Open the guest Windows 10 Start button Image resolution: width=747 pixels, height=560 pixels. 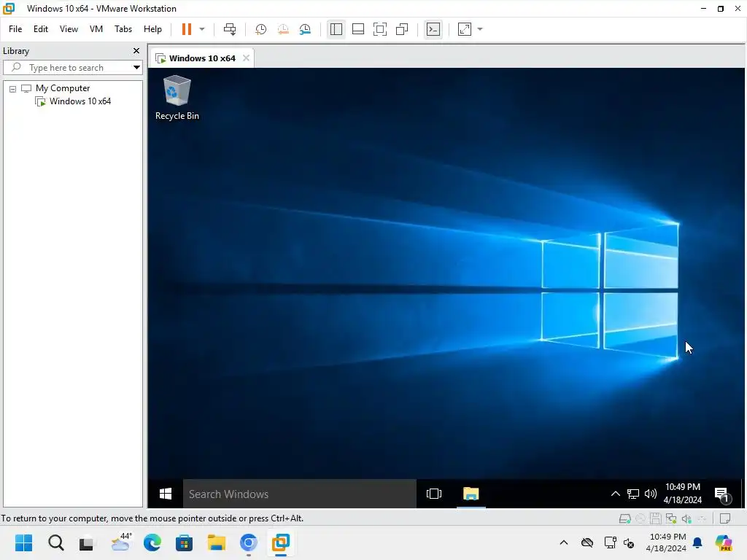coord(166,494)
